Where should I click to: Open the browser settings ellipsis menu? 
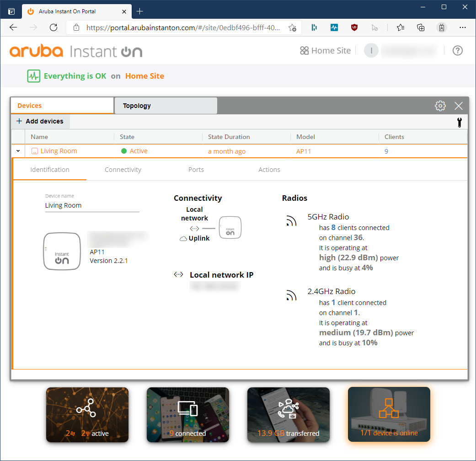pyautogui.click(x=462, y=27)
